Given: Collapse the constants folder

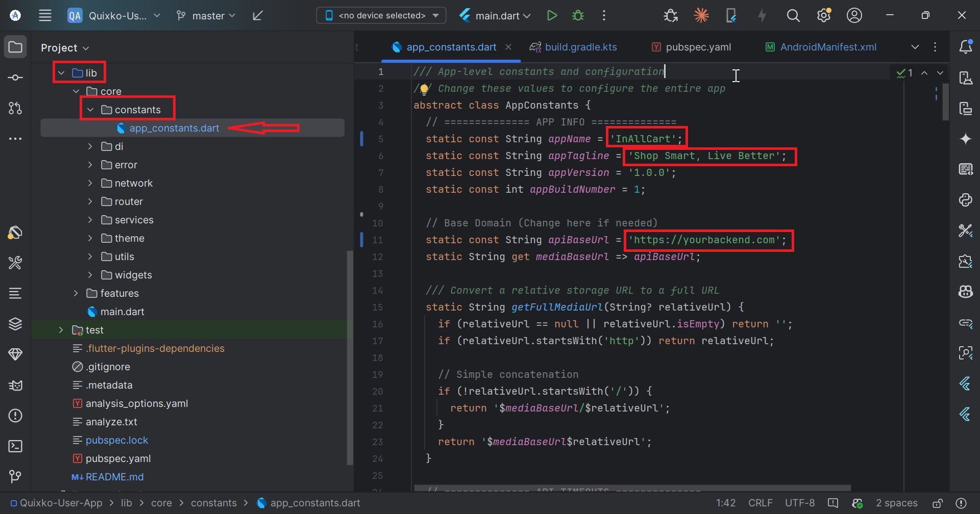Looking at the screenshot, I should click(90, 110).
